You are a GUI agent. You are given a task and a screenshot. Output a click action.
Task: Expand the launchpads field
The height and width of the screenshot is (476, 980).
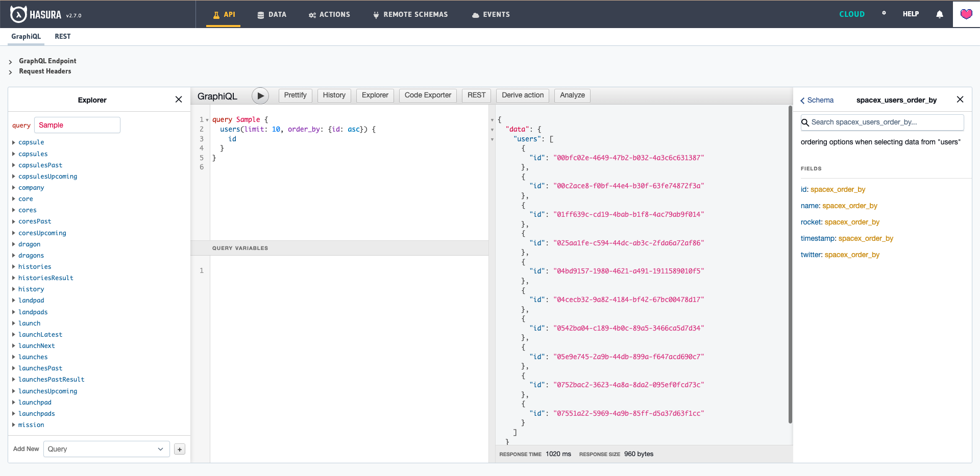33,414
